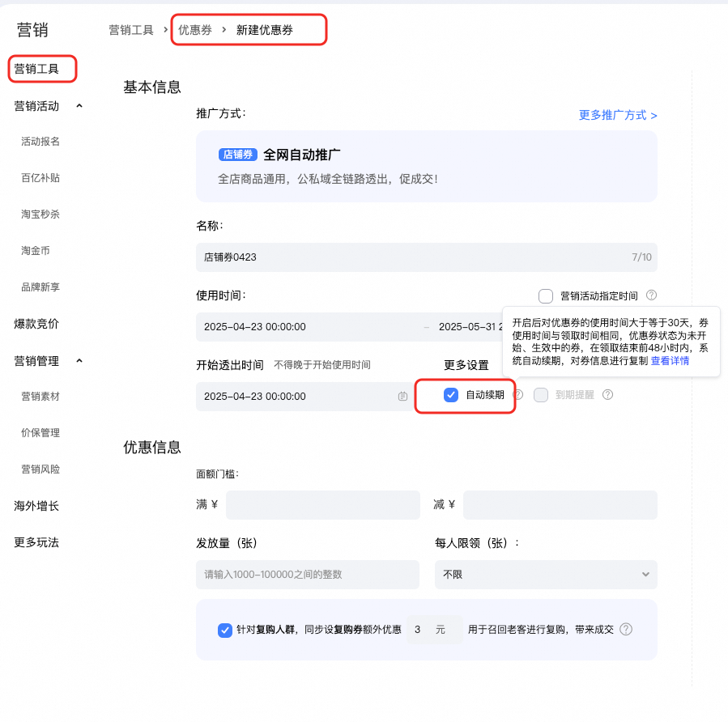Click help icon next to 到期提醒
Viewport: 728px width, 722px height.
tap(608, 394)
